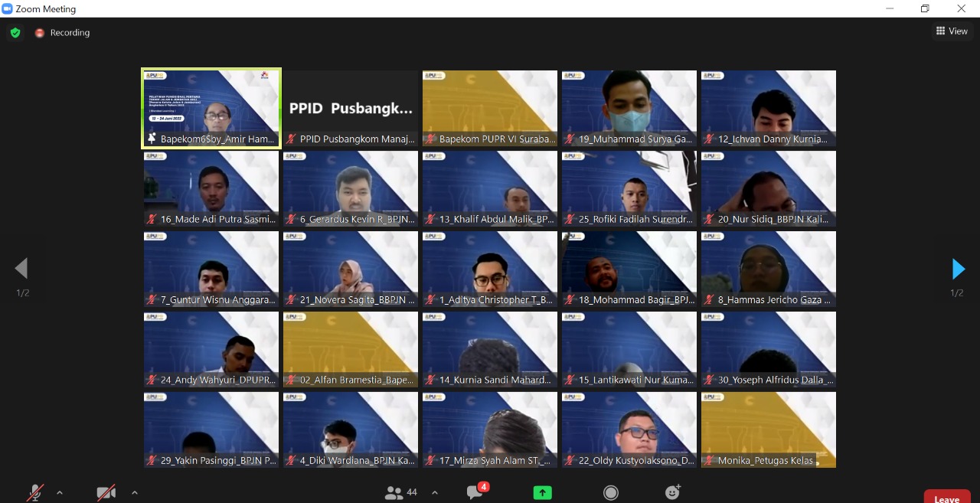The width and height of the screenshot is (980, 503).
Task: Open the Participants panel showing 44
Action: 402,492
